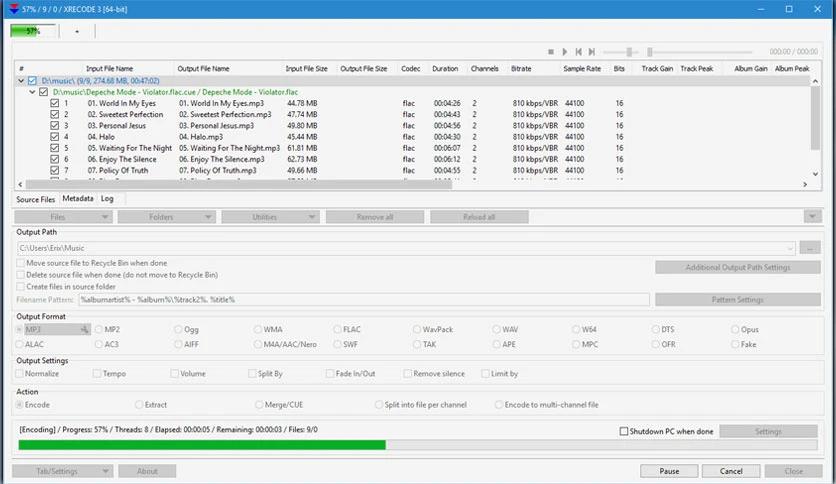Open Pattern Settings
The height and width of the screenshot is (484, 836).
pos(738,300)
